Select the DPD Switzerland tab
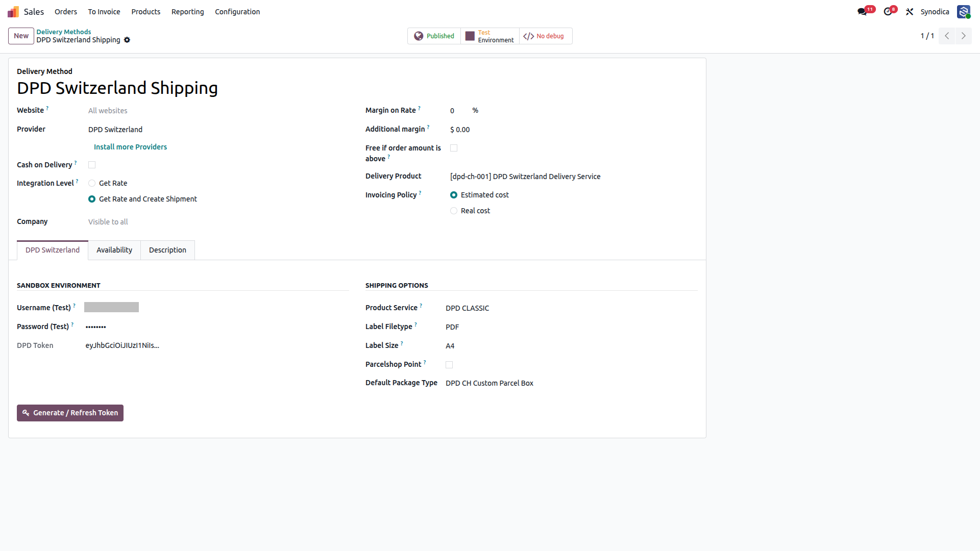The height and width of the screenshot is (551, 980). click(53, 250)
